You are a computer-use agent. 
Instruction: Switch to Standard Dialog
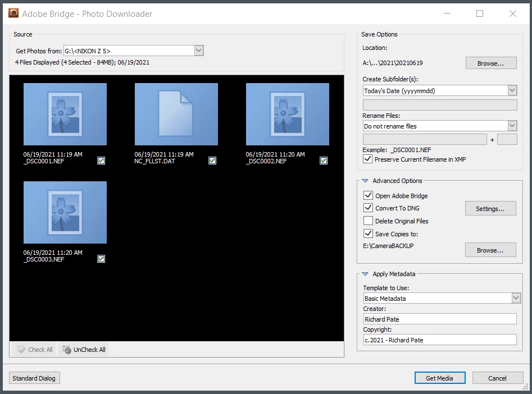point(34,378)
